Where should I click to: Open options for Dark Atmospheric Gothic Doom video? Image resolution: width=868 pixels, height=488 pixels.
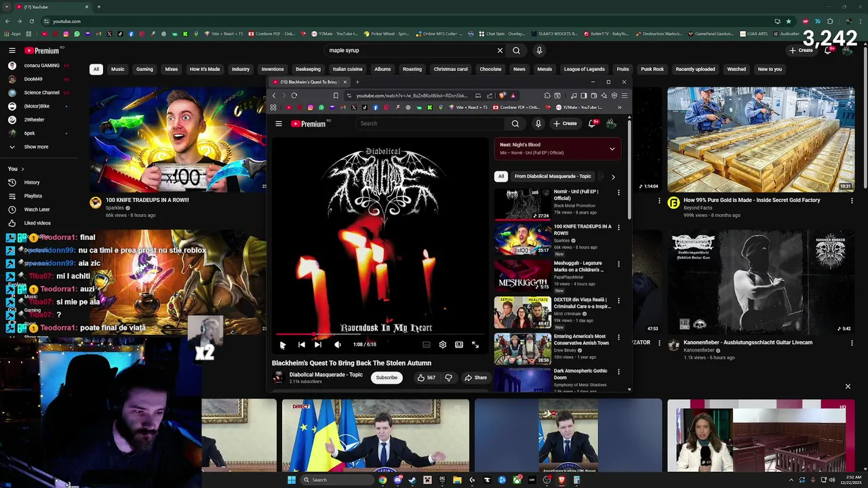pos(618,371)
